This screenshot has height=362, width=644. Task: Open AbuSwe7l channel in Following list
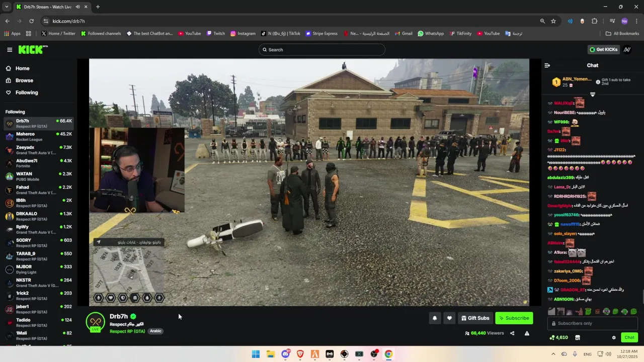tap(39, 163)
